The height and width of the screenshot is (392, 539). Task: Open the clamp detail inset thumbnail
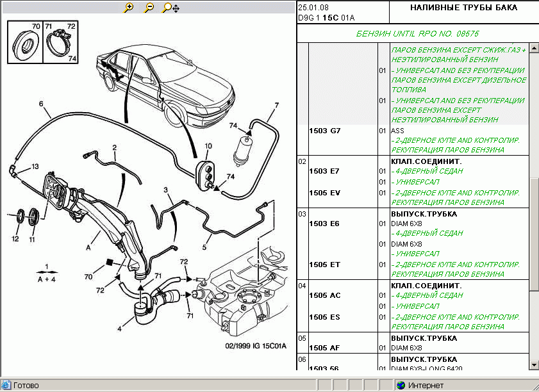[x=60, y=42]
